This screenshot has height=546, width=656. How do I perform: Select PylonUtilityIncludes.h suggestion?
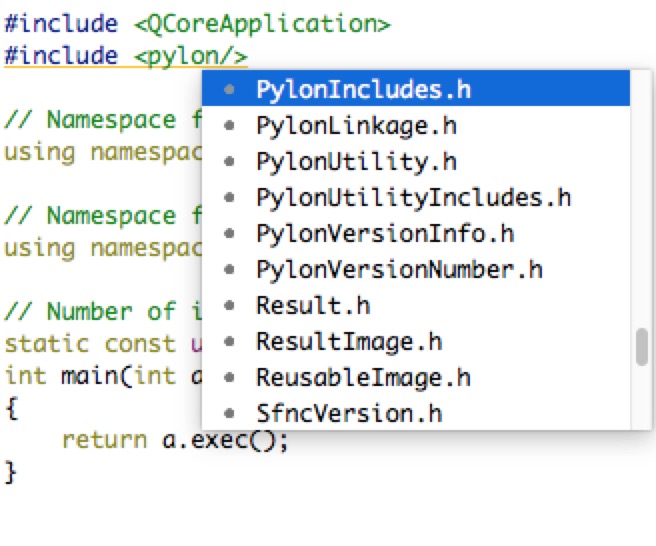point(416,197)
